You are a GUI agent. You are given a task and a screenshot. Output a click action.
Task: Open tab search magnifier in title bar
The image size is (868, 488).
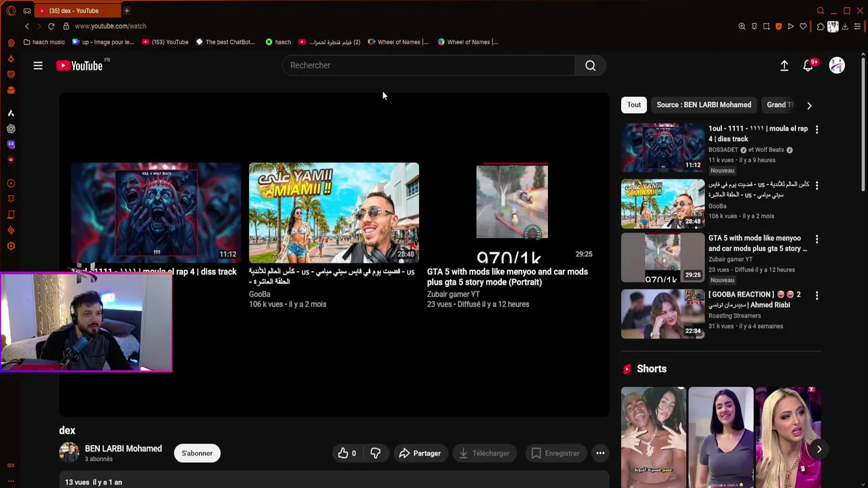(x=821, y=11)
